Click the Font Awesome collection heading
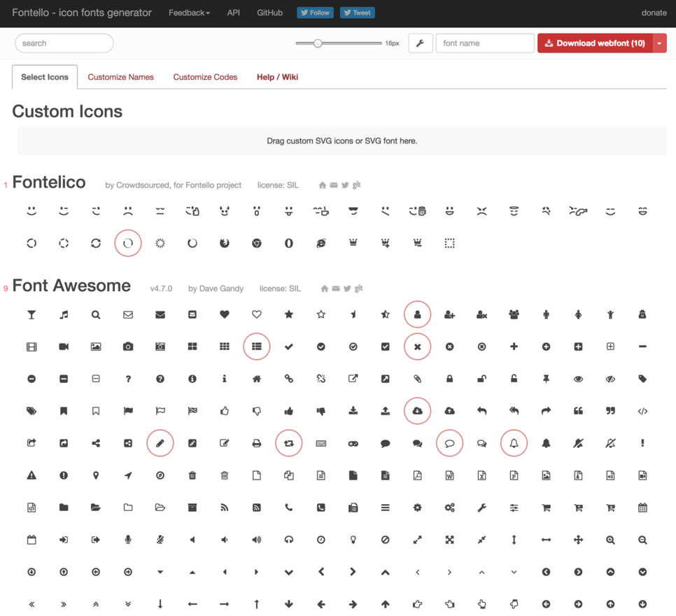This screenshot has width=676, height=616. click(71, 286)
